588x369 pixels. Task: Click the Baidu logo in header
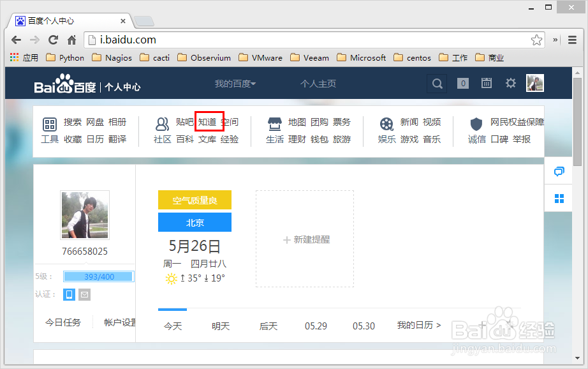(x=64, y=84)
